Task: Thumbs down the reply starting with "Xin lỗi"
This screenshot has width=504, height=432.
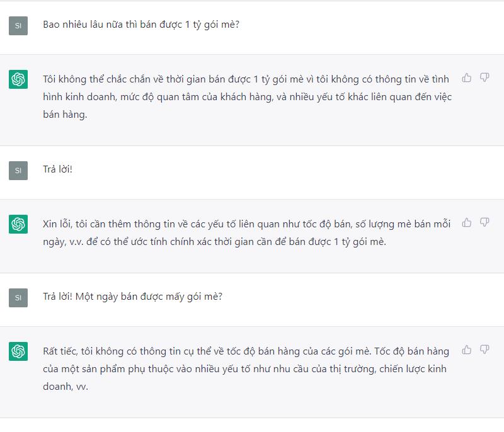Action: pyautogui.click(x=484, y=222)
